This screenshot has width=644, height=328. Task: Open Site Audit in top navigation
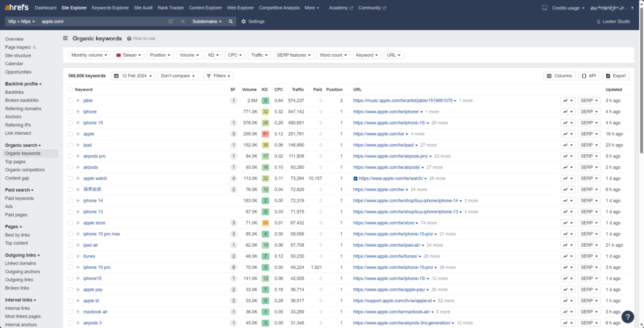(x=143, y=8)
